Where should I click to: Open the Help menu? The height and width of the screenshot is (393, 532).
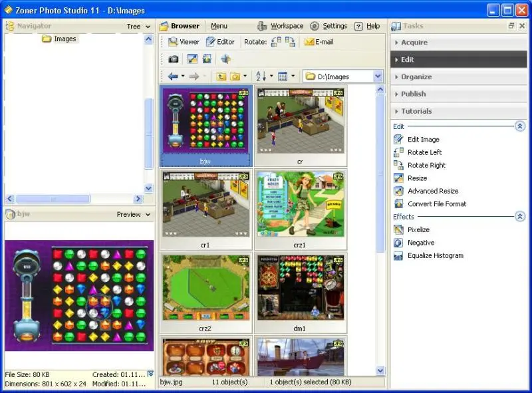pos(367,26)
